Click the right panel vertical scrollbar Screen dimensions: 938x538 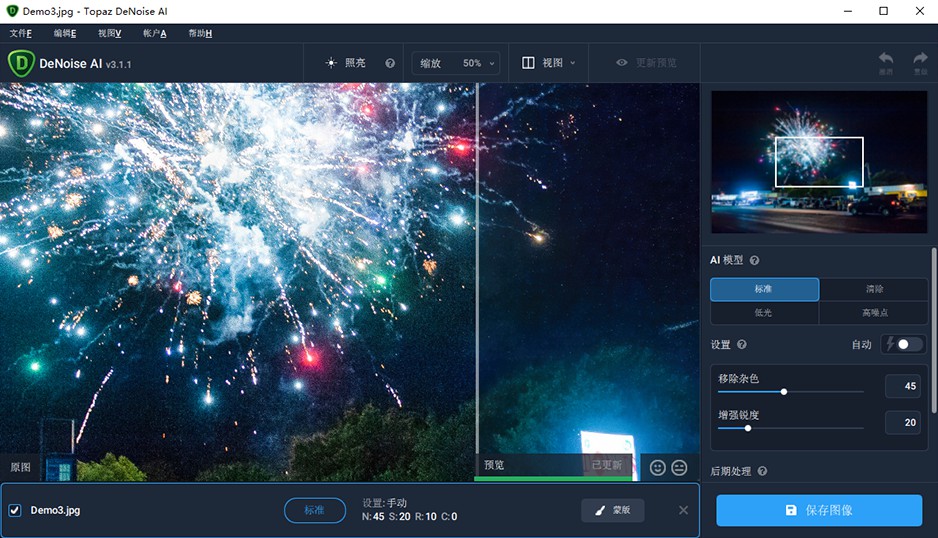(934, 330)
